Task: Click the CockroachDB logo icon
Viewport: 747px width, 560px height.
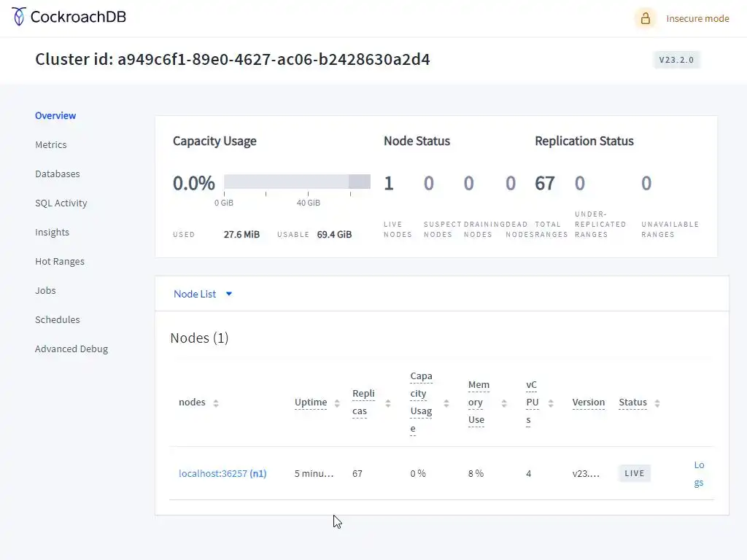Action: pos(19,16)
